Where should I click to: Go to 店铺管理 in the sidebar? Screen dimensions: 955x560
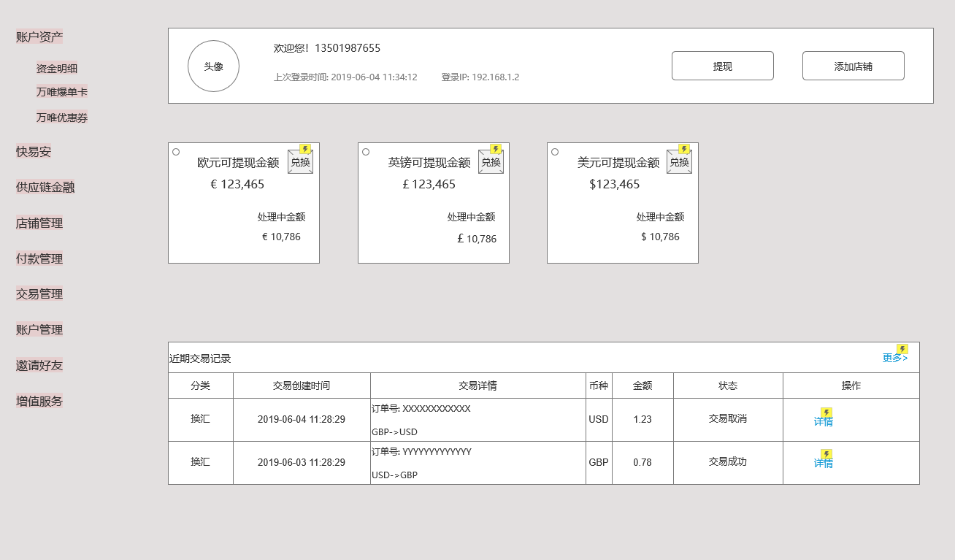(39, 223)
